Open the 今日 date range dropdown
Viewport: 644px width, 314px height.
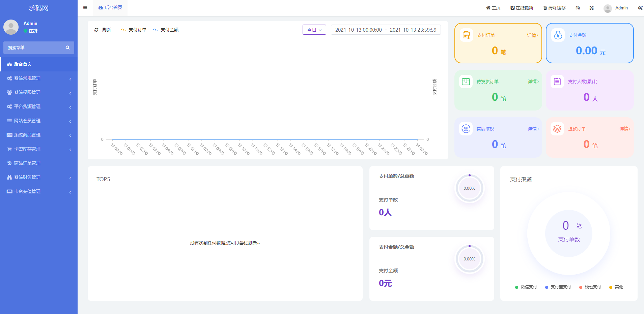coord(314,30)
